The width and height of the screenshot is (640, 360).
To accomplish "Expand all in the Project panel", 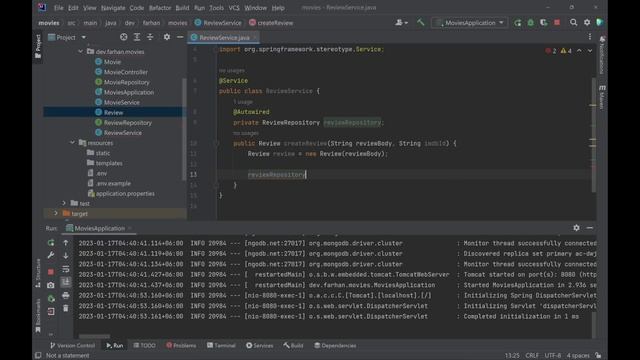I will pos(137,37).
